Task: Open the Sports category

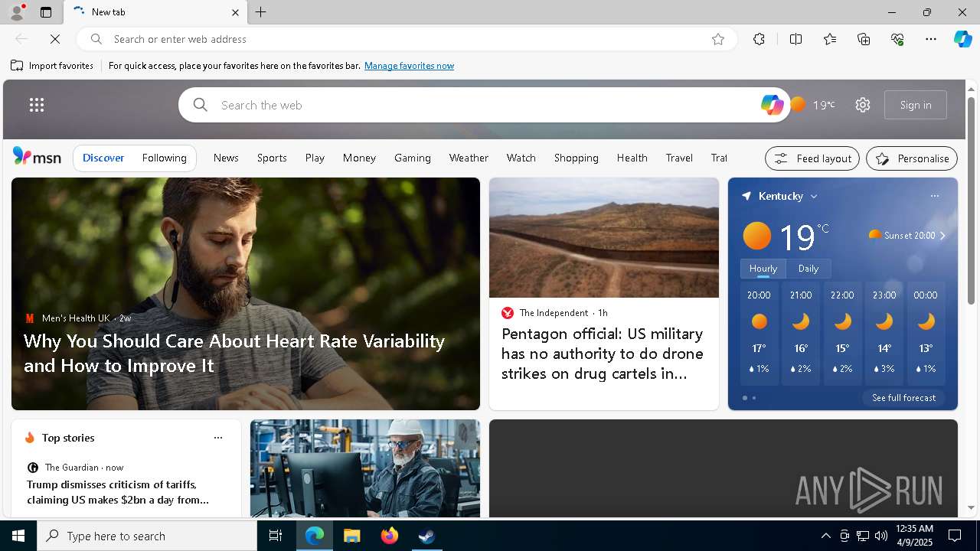Action: click(272, 158)
